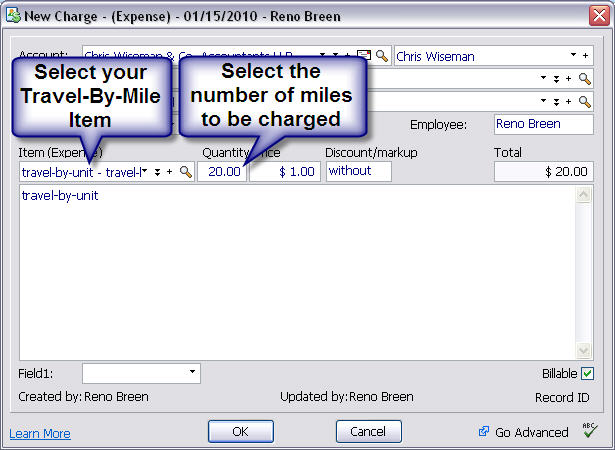Viewport: 615px width, 450px height.
Task: Toggle the Billable checkbox
Action: (x=587, y=374)
